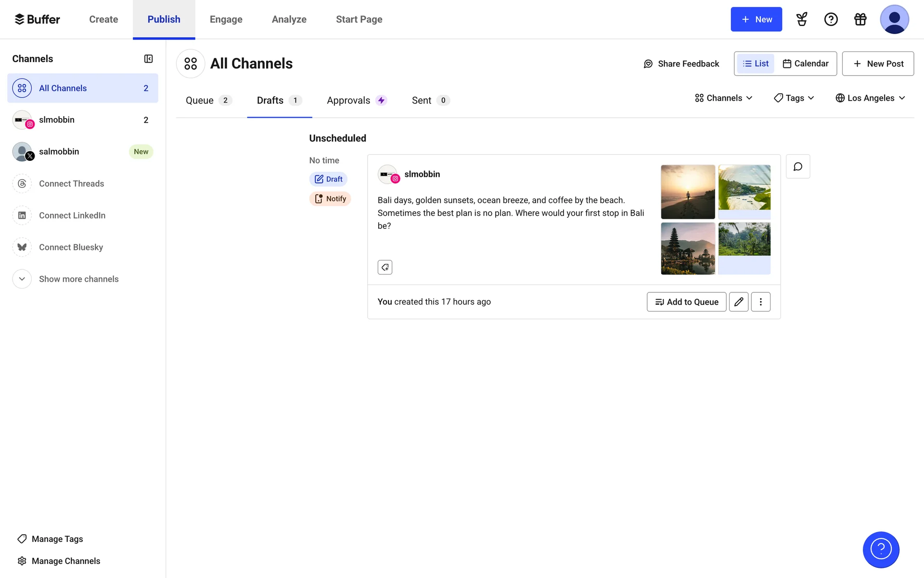The height and width of the screenshot is (578, 924).
Task: Open the comment bubble on draft post
Action: (797, 167)
